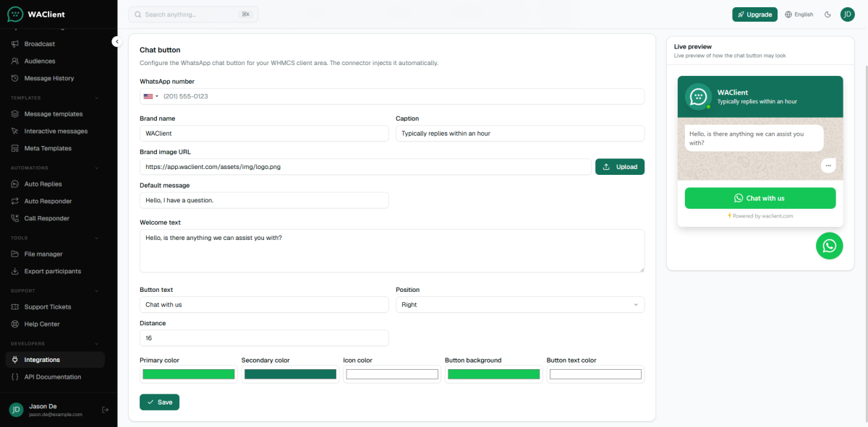Click the File manager folder icon

pos(15,254)
